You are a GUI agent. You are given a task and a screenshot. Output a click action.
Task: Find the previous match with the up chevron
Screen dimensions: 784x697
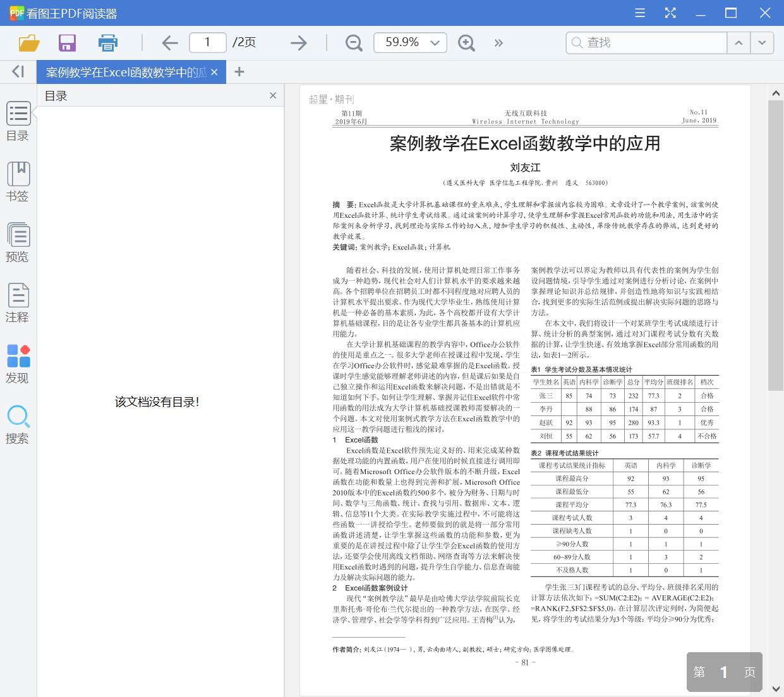point(739,42)
